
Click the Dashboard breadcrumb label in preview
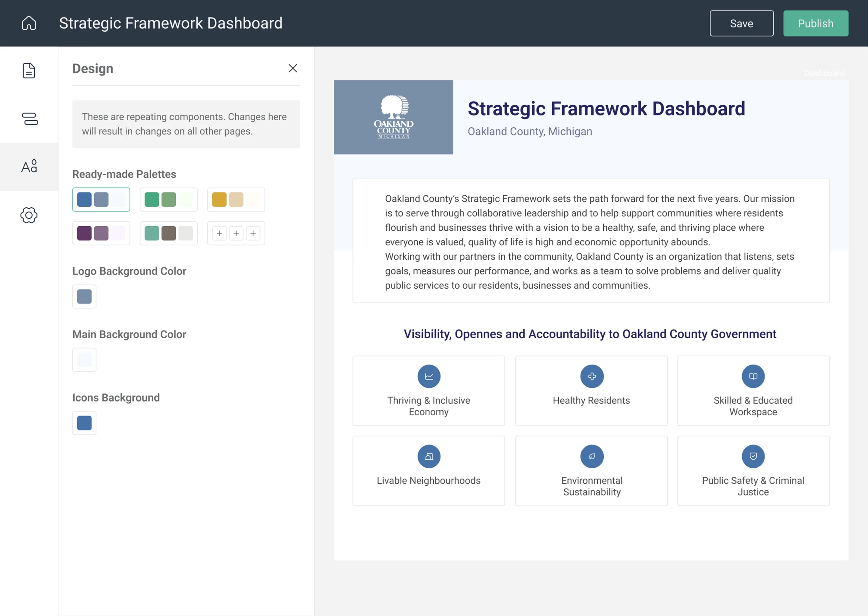click(824, 73)
